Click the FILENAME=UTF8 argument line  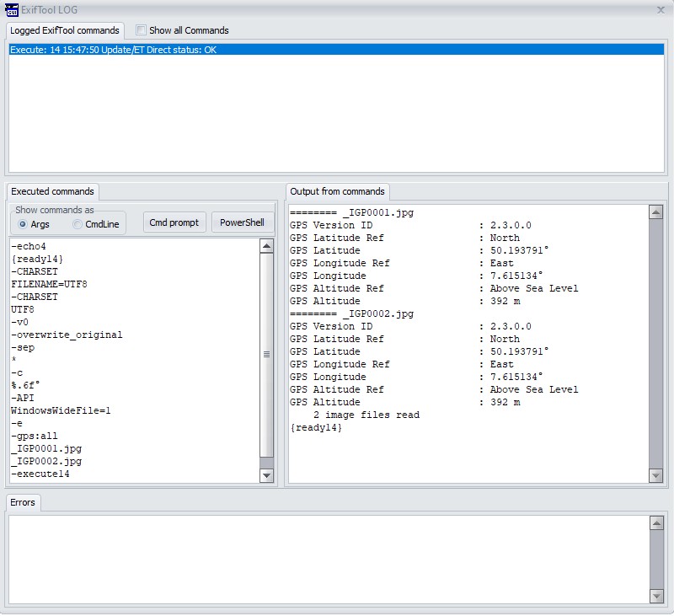[49, 284]
